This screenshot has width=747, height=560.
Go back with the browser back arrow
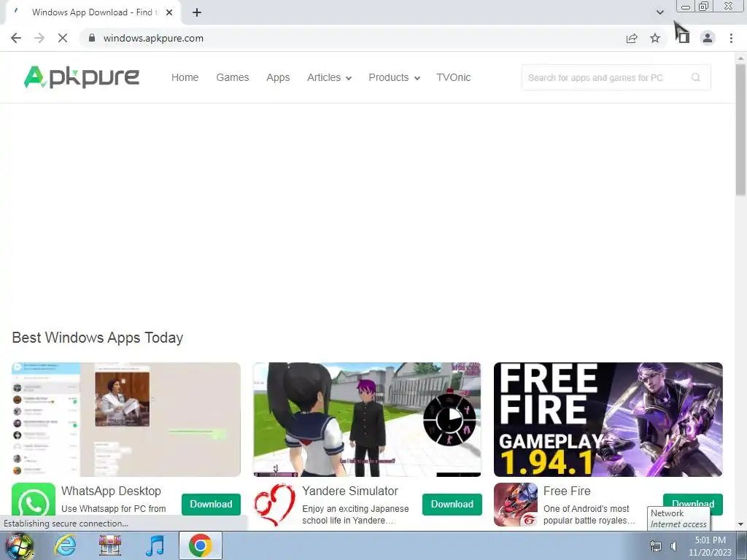(x=16, y=38)
